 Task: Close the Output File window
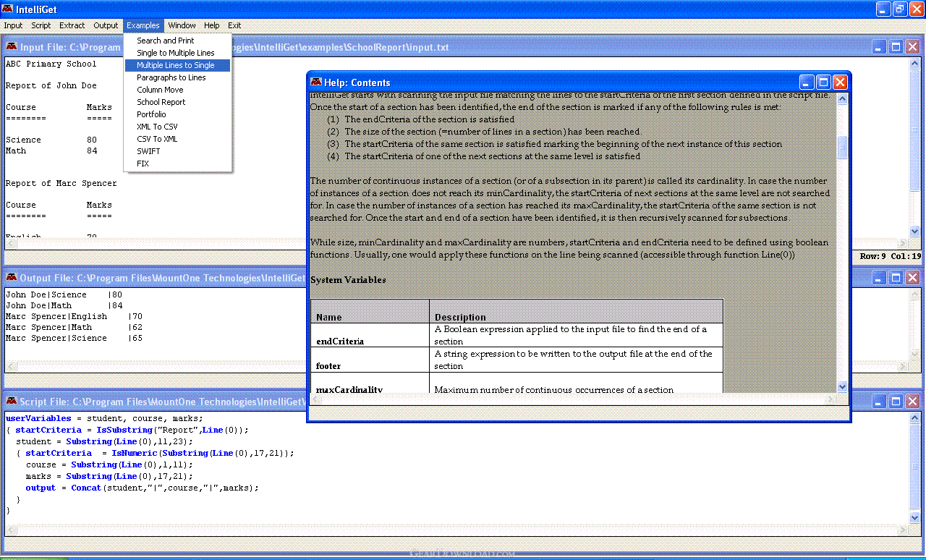coord(912,278)
